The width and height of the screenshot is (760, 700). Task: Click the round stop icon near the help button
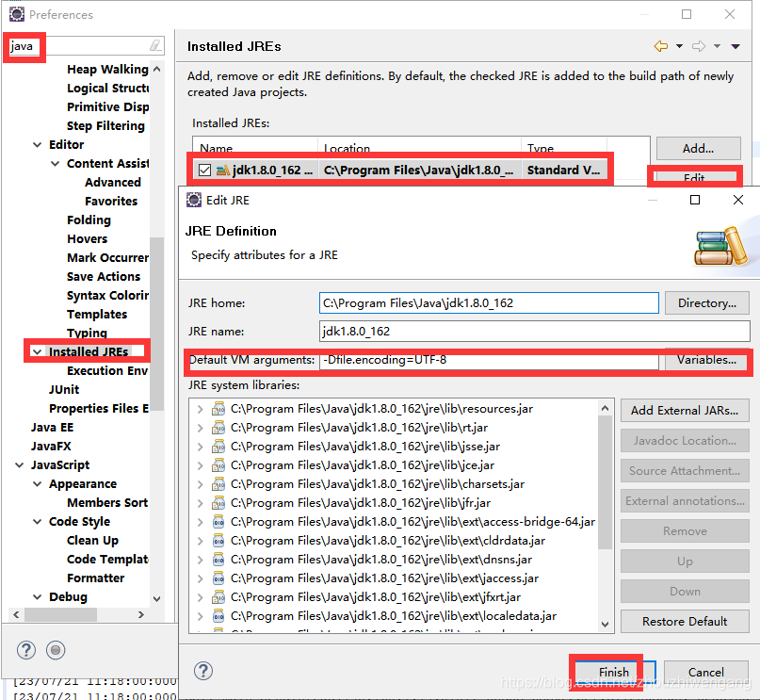[x=56, y=650]
